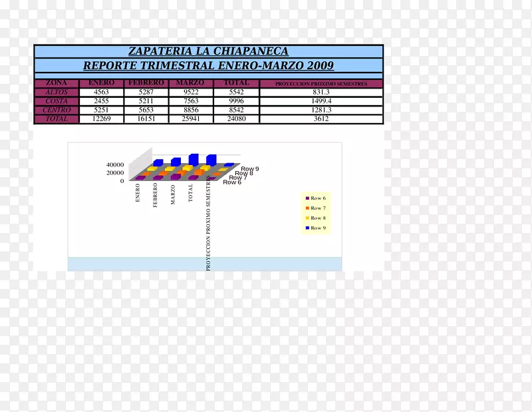This screenshot has height=412, width=532.
Task: Select the cell with value 5542
Action: point(236,92)
